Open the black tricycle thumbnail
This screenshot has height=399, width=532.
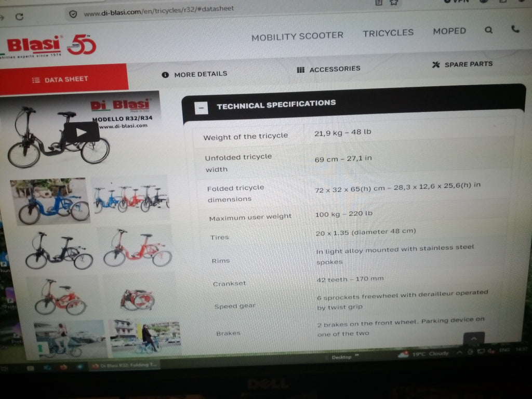[x=58, y=251]
